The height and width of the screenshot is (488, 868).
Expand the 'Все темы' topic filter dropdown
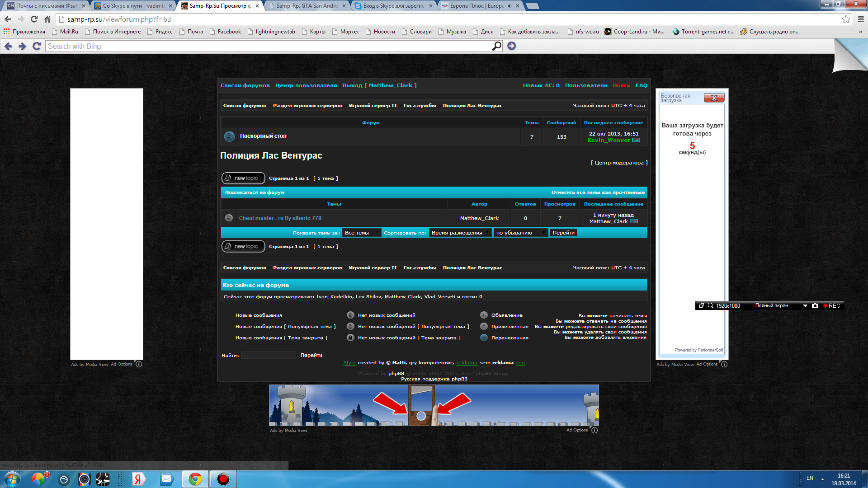tap(361, 233)
